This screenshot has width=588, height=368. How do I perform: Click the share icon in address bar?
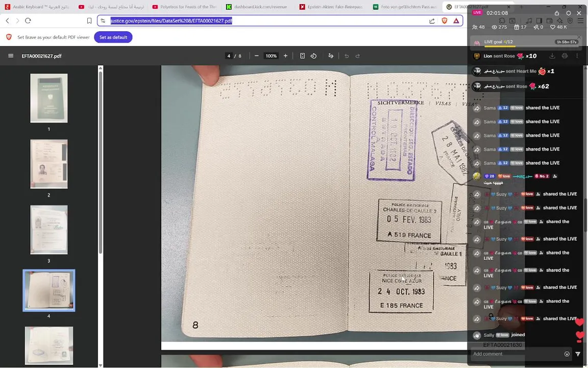(x=432, y=20)
